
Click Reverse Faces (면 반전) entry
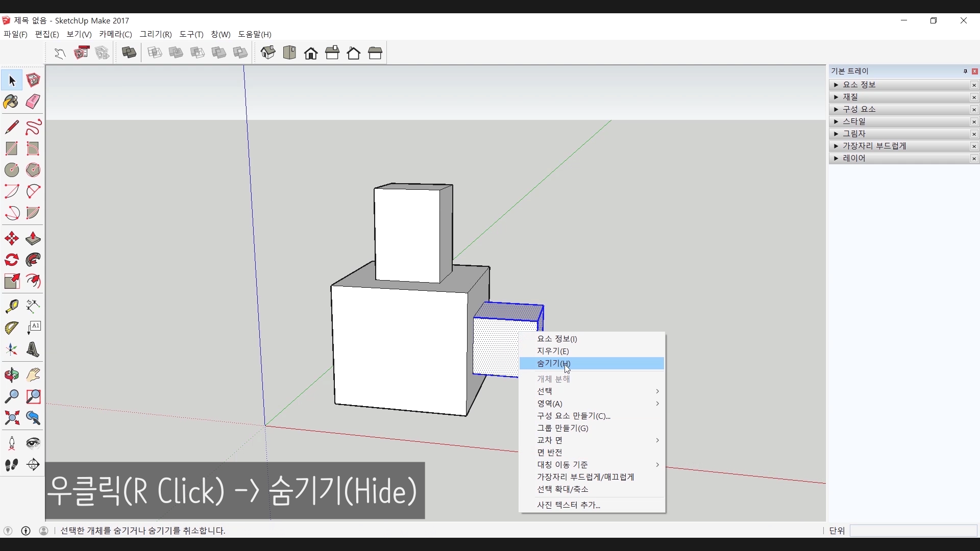tap(550, 453)
